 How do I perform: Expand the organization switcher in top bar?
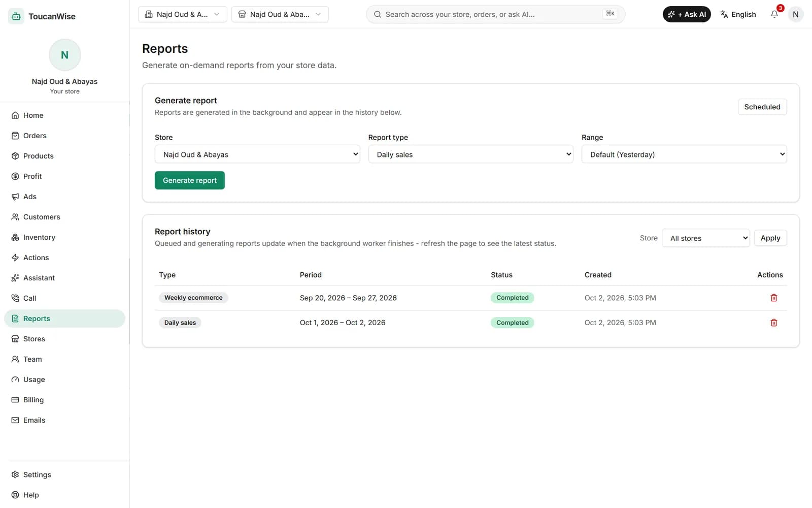[x=183, y=14]
